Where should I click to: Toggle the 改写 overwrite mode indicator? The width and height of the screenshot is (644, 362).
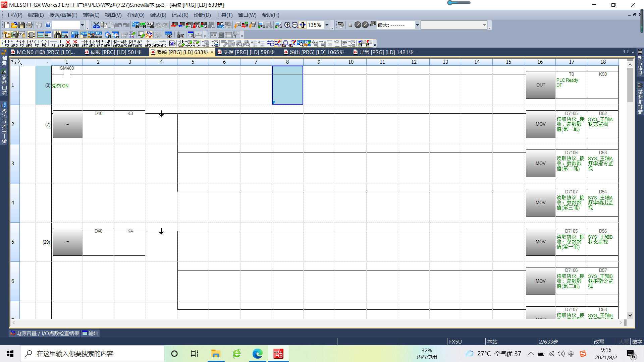pyautogui.click(x=599, y=342)
